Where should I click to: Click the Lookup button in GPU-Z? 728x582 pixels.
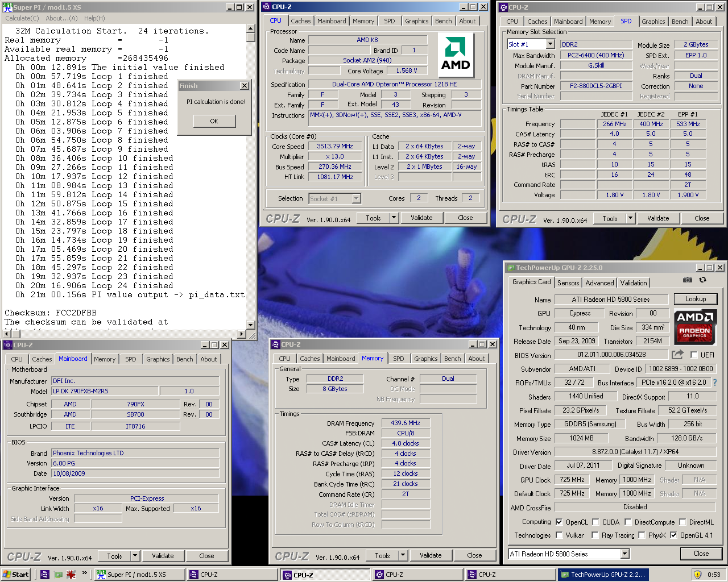696,299
